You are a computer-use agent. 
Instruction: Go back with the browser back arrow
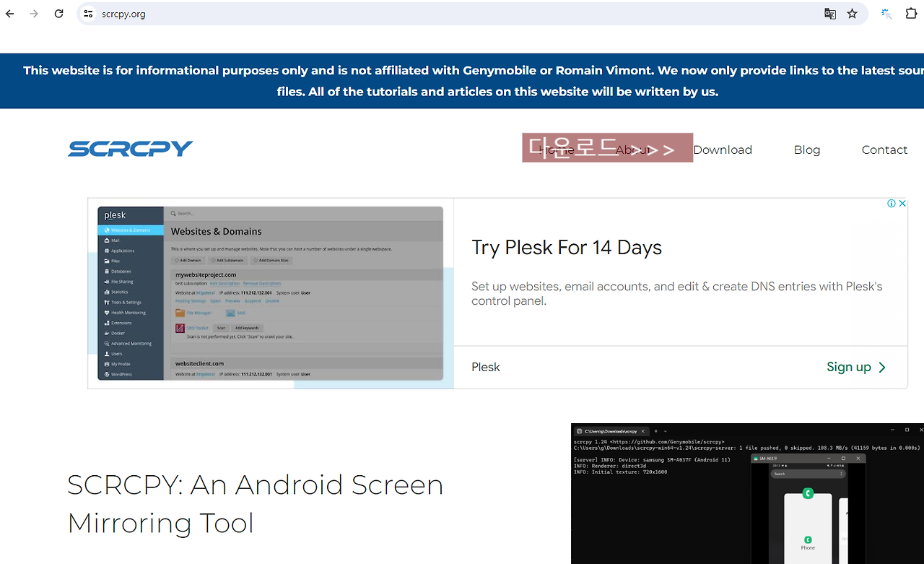pyautogui.click(x=9, y=14)
